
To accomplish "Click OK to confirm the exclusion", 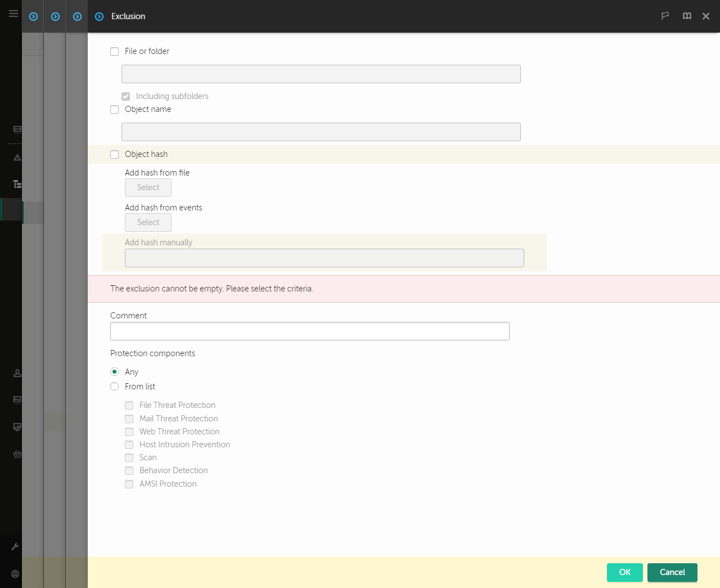I will click(624, 572).
